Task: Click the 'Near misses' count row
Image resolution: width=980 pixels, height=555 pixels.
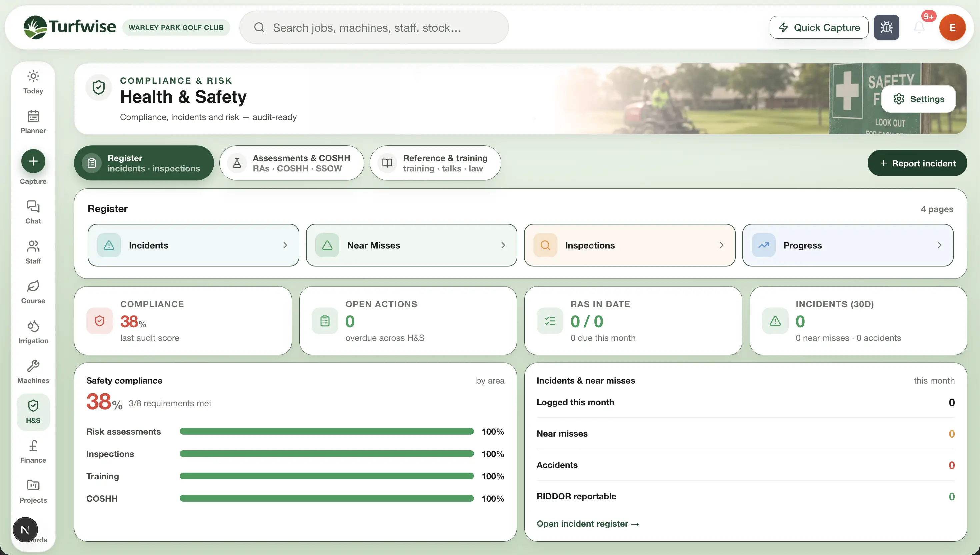Action: [745, 434]
